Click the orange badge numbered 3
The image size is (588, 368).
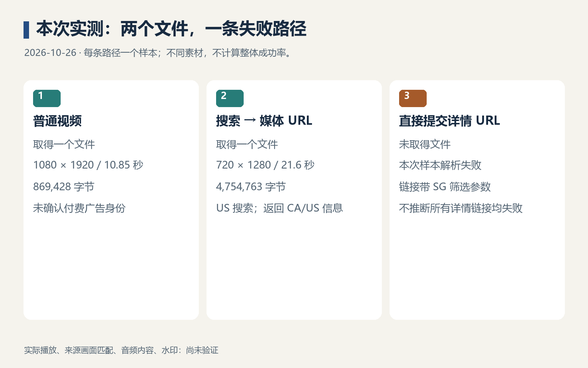pos(413,98)
